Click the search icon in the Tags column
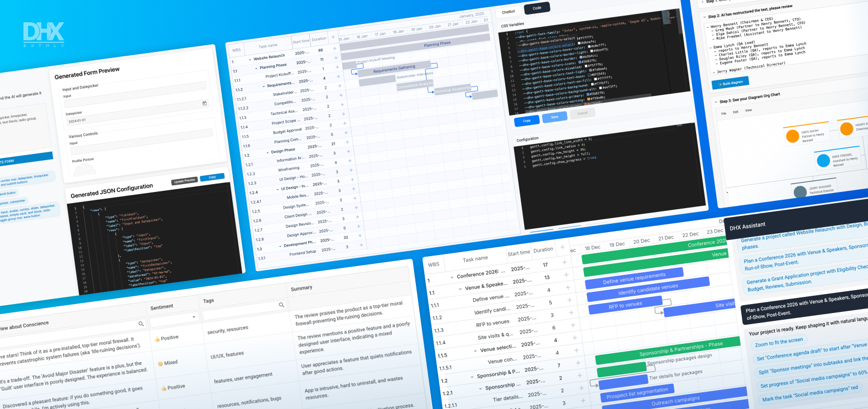 (282, 305)
